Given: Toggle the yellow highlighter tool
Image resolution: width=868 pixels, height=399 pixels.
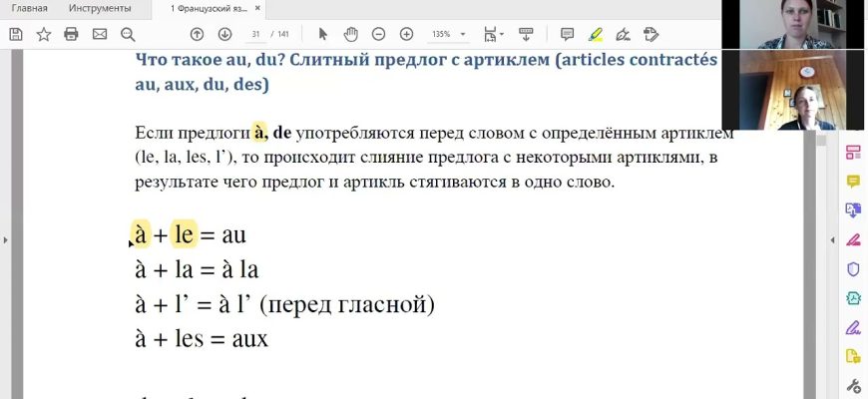Looking at the screenshot, I should pos(596,34).
